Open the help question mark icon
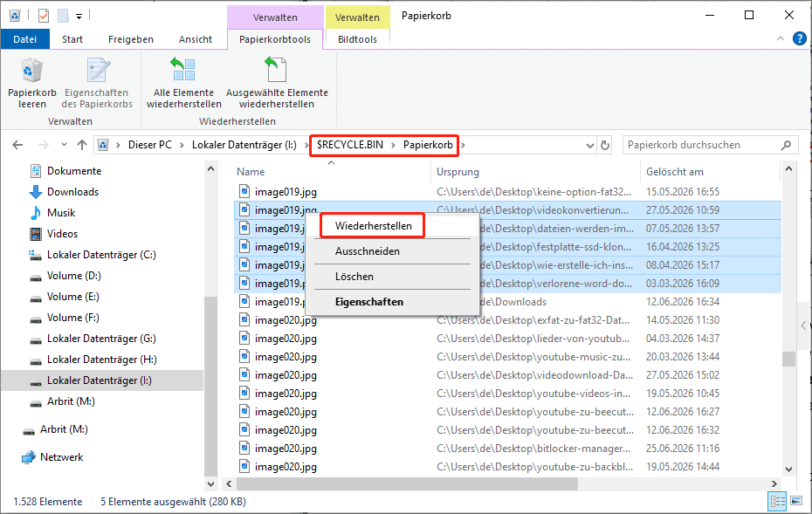The width and height of the screenshot is (812, 514). (800, 38)
